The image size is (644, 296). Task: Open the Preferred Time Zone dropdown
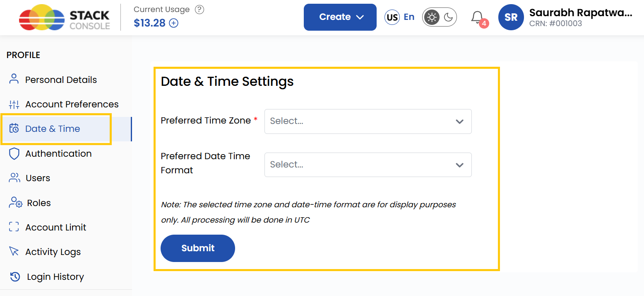click(x=368, y=121)
